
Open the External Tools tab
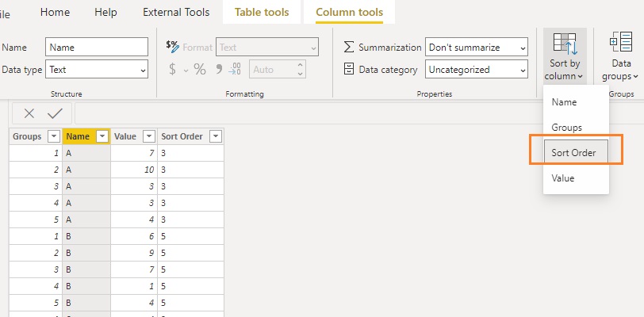pos(176,13)
